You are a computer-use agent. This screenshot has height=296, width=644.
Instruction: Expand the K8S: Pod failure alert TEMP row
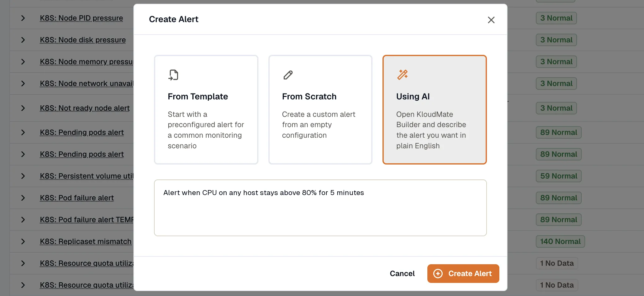tap(23, 220)
